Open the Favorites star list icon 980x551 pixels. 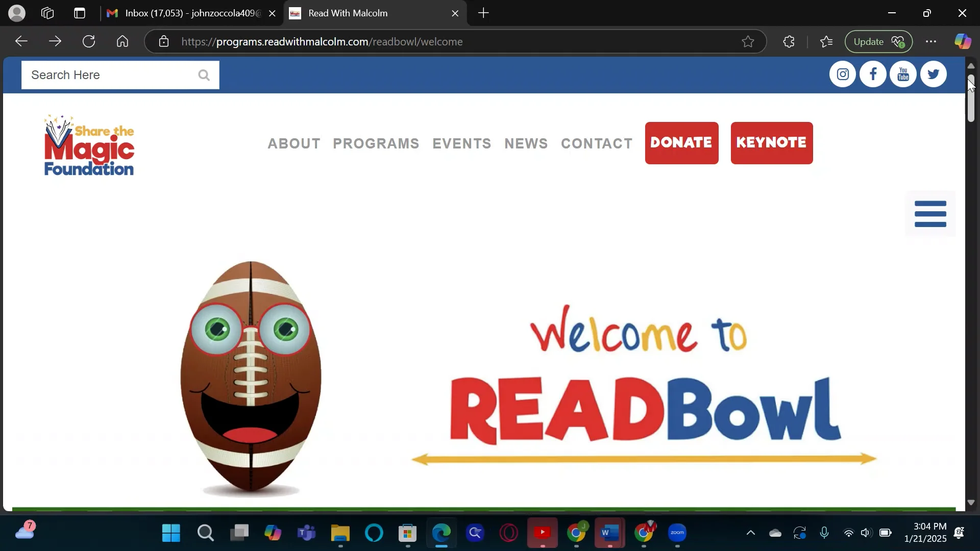pyautogui.click(x=826, y=41)
